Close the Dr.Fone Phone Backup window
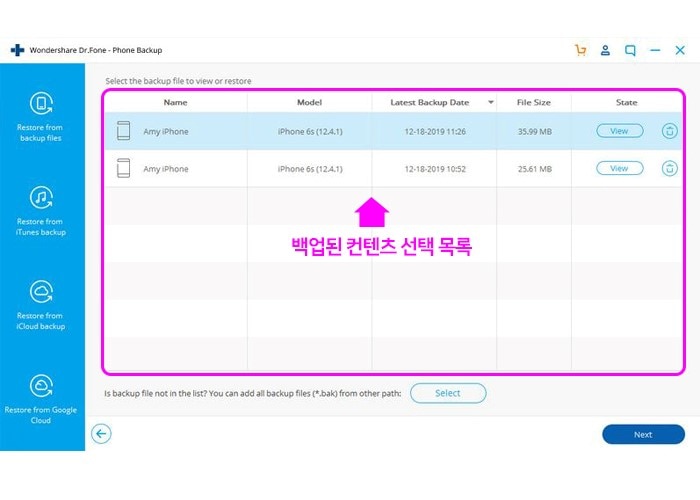700x500 pixels. (680, 50)
